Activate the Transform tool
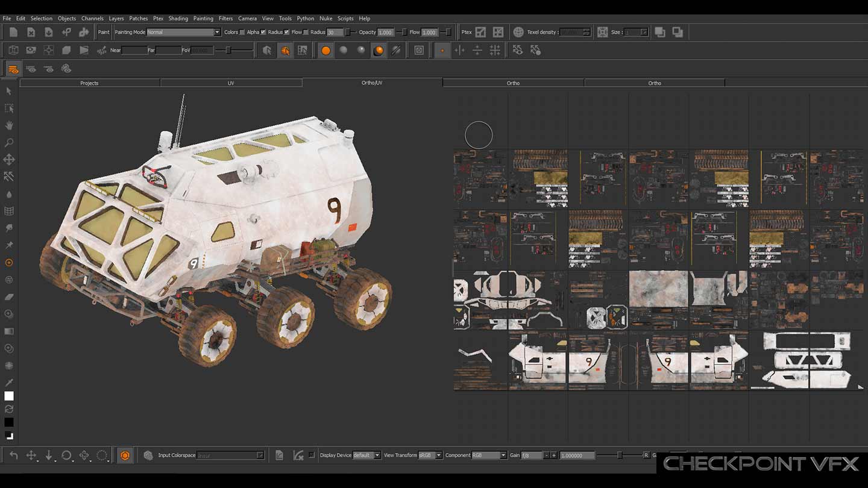This screenshot has width=868, height=488. (x=9, y=160)
